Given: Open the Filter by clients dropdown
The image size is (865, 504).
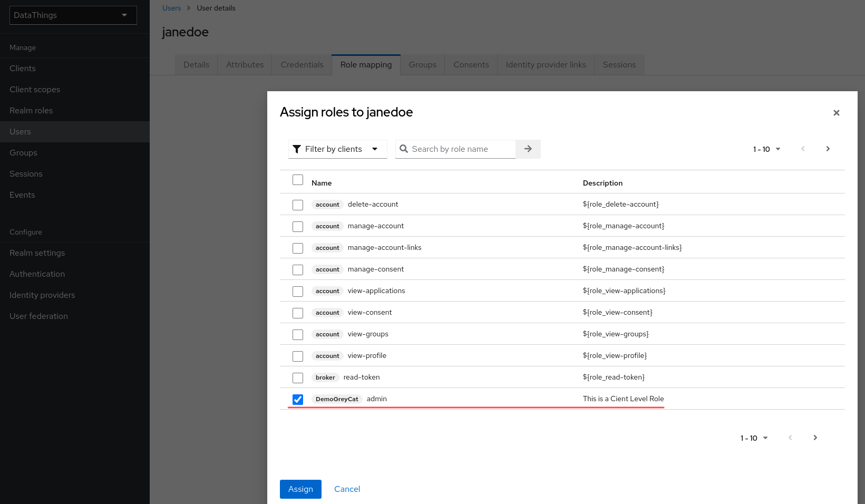Looking at the screenshot, I should 338,149.
